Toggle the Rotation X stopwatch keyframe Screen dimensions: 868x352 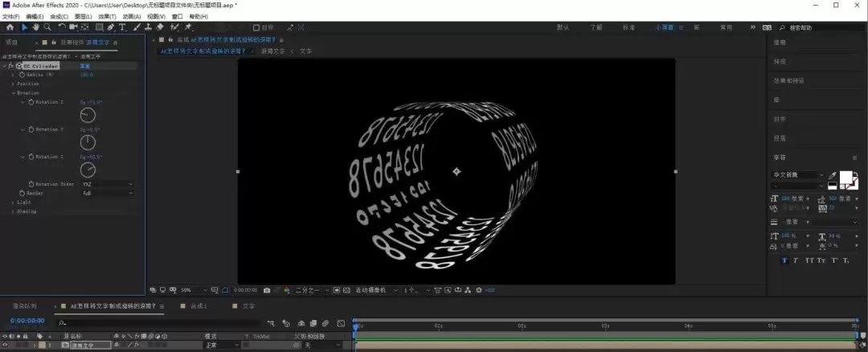pyautogui.click(x=31, y=102)
